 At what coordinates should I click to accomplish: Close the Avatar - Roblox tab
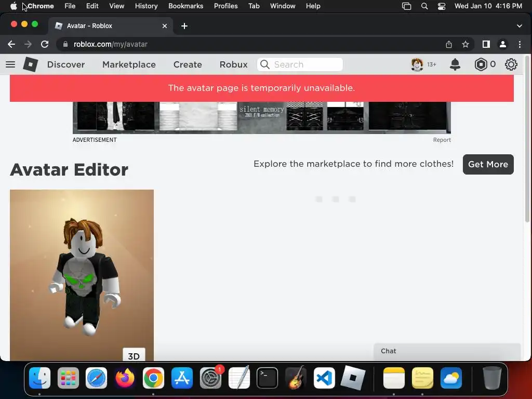pyautogui.click(x=165, y=26)
